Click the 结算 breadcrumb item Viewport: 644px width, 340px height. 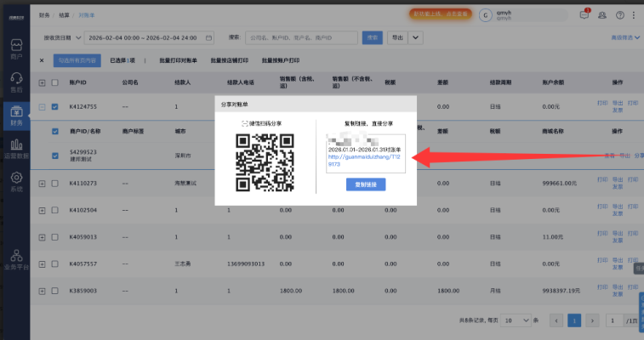click(64, 15)
